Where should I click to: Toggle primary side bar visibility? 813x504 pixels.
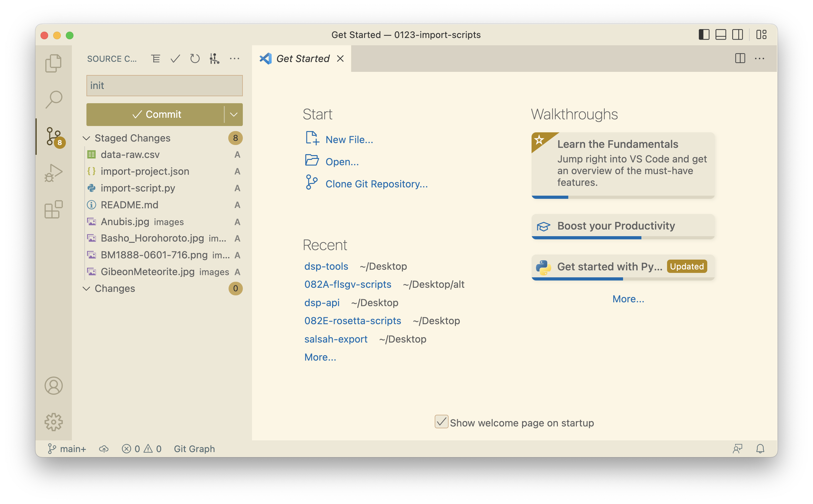pyautogui.click(x=704, y=35)
